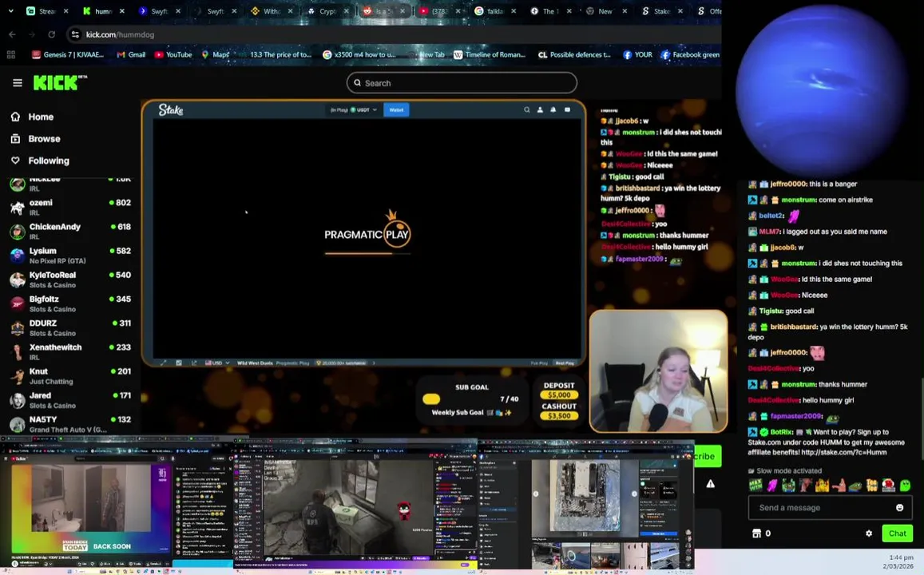
Task: Open the chat shop icon
Action: 756,533
